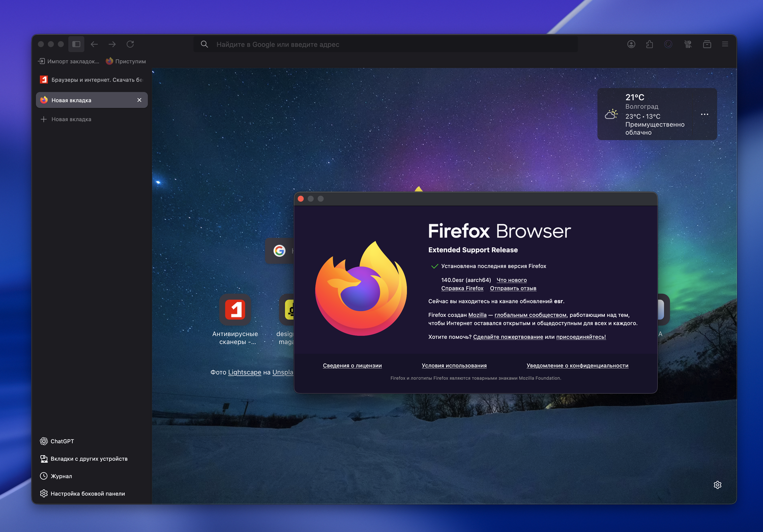The height and width of the screenshot is (532, 763).
Task: Open 'Уведомление о конфиденциальности' link
Action: (x=577, y=366)
